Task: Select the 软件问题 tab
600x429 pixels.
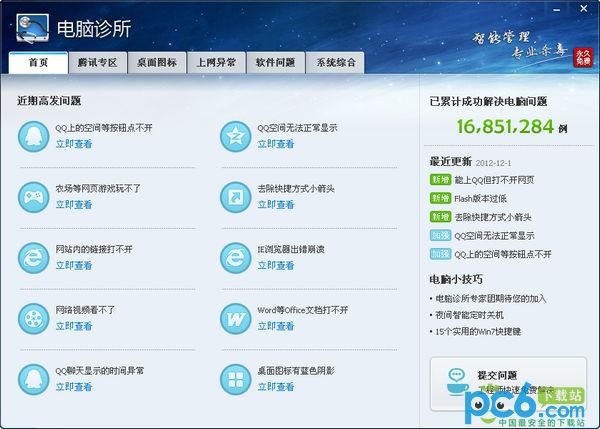Action: [x=276, y=63]
